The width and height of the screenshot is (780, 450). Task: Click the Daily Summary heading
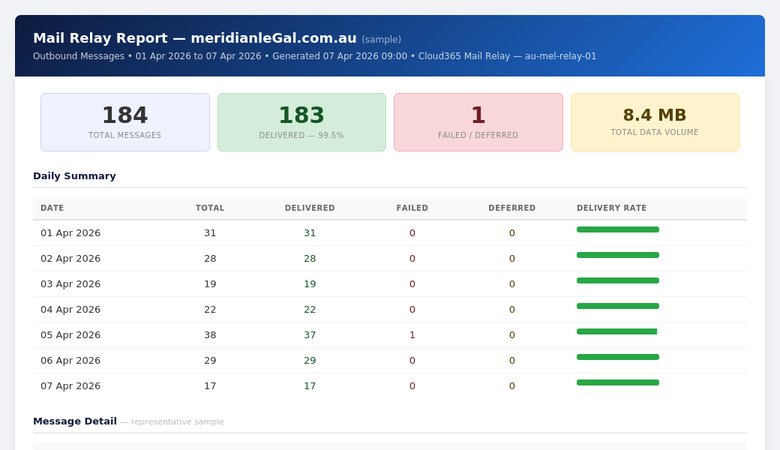pos(75,176)
